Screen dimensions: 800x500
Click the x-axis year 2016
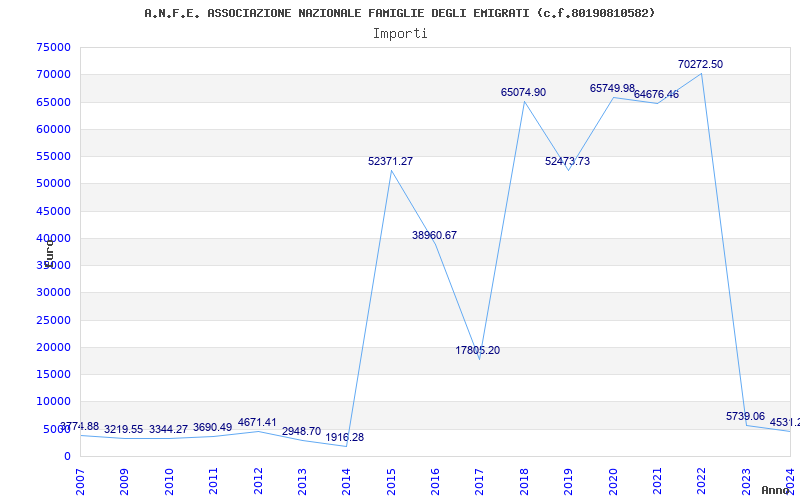[x=435, y=481]
